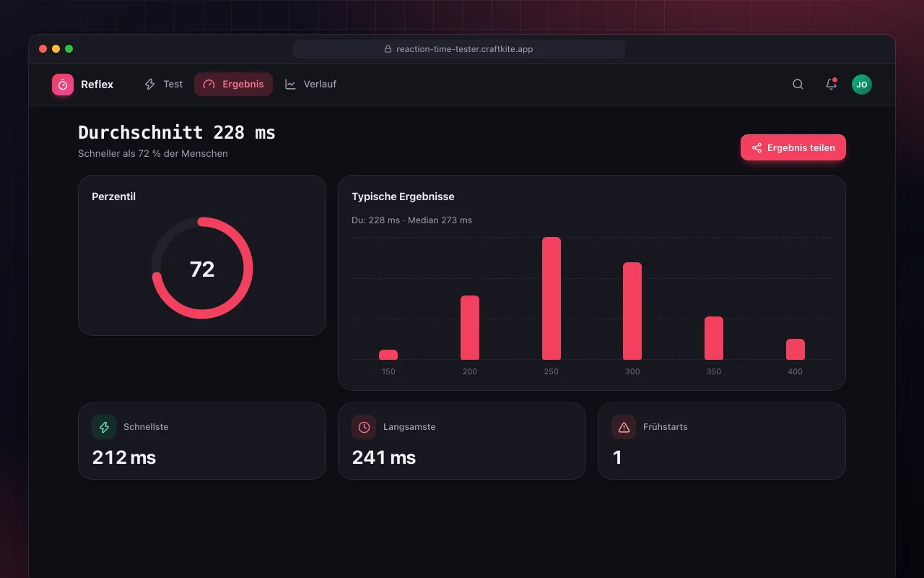The image size is (924, 578).
Task: Click the Reflex stopwatch logo icon
Action: (x=63, y=85)
